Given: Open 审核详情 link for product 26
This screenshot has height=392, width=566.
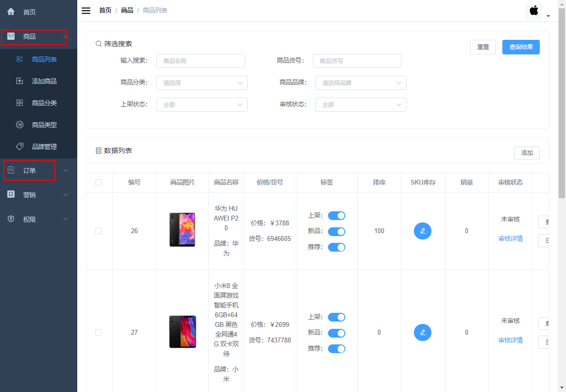Looking at the screenshot, I should (511, 239).
